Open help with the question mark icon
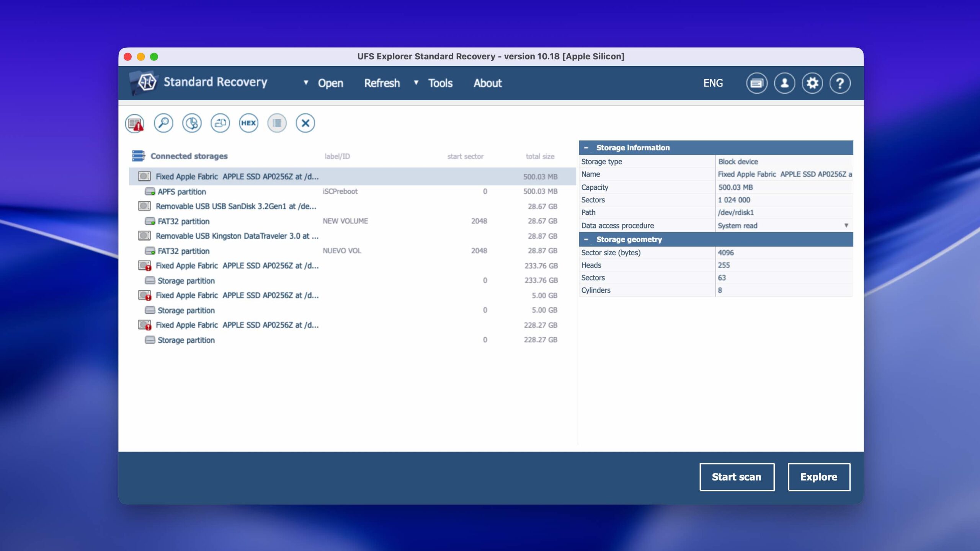 840,83
